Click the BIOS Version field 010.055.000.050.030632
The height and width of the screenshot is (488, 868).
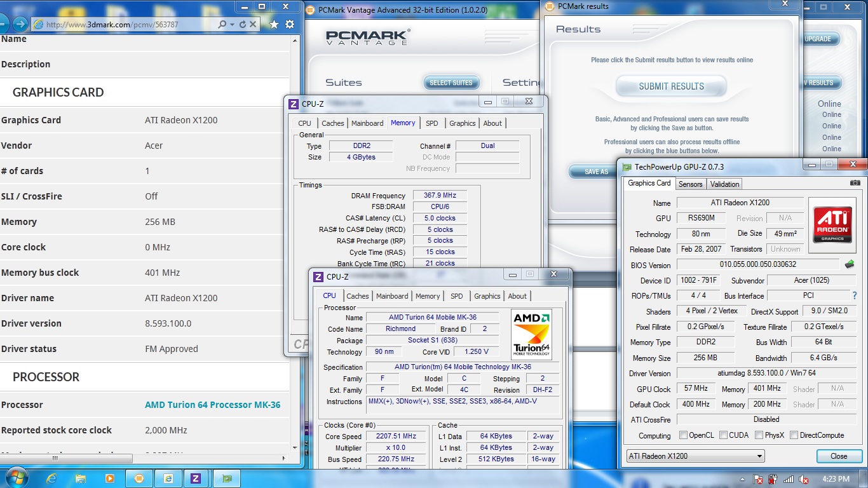(758, 265)
